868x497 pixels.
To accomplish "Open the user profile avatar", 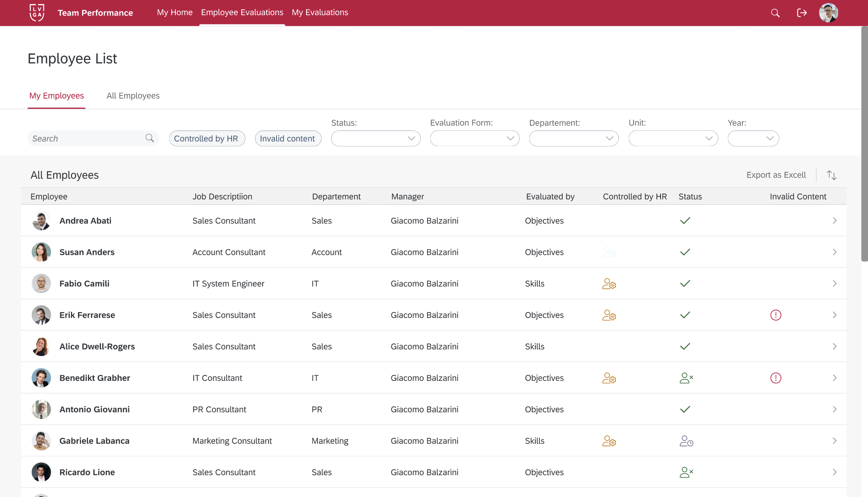I will (x=828, y=13).
